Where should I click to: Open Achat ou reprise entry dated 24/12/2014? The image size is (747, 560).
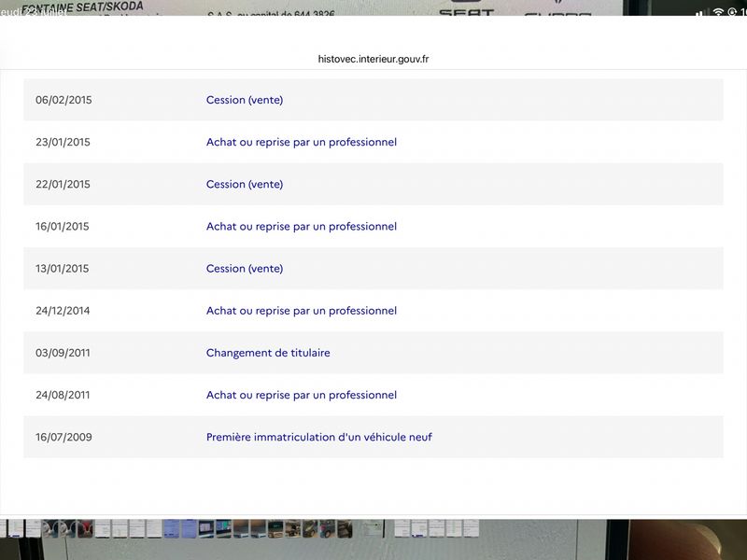tap(301, 311)
